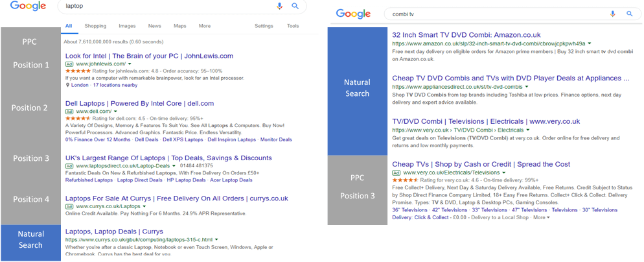This screenshot has height=262, width=644.
Task: Click magnifier search icon in combi tv search bar
Action: 630,14
